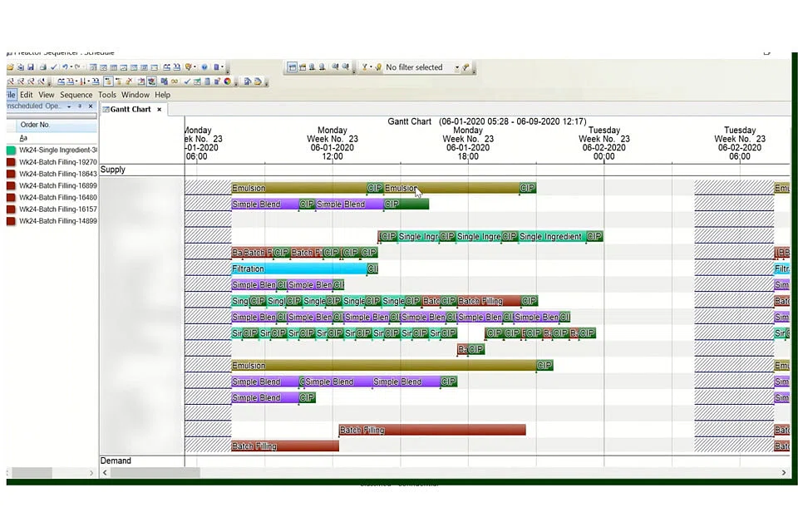
Task: Click the green Wk24-Single Ingredient color swatch
Action: coord(11,150)
